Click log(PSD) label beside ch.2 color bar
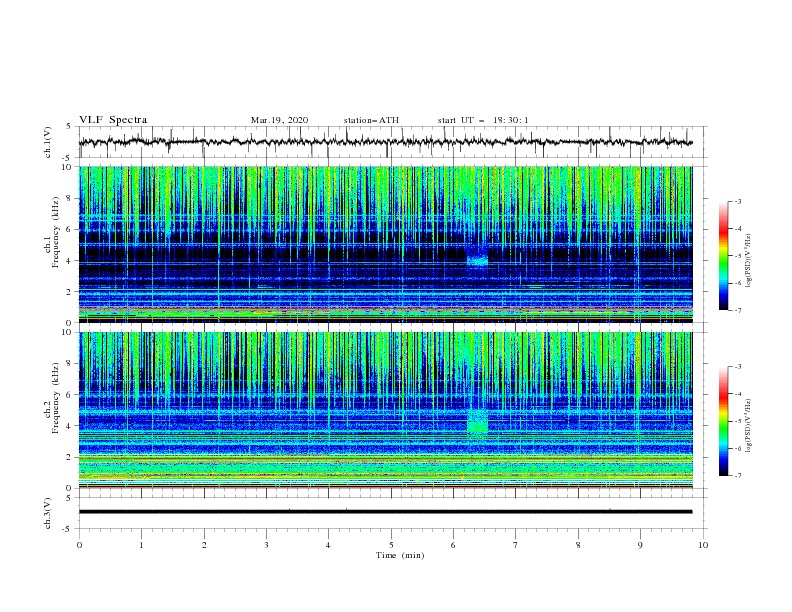The width and height of the screenshot is (792, 612). (x=749, y=426)
